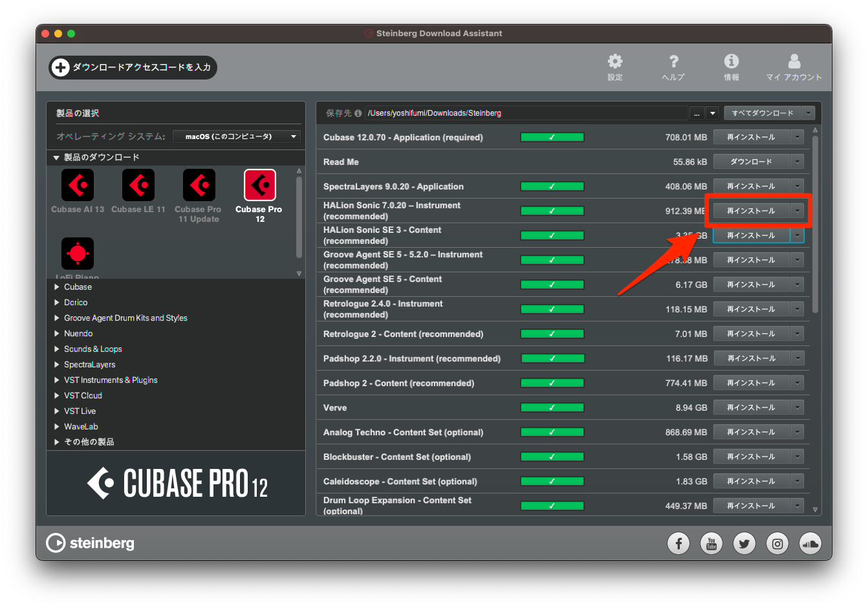This screenshot has width=868, height=608.
Task: Click すべてダウンロード button
Action: pyautogui.click(x=762, y=113)
